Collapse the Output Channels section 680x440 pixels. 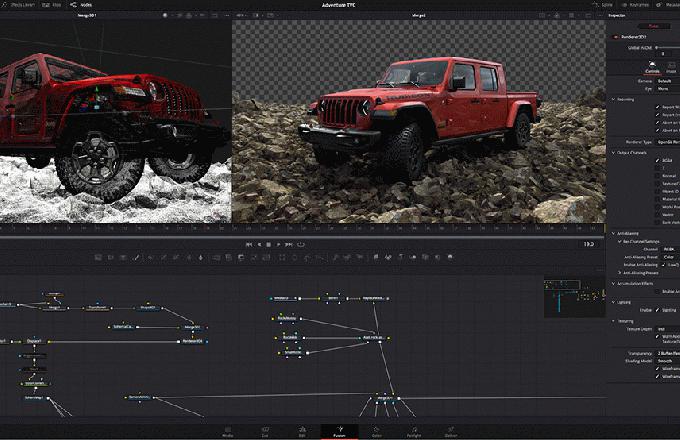614,152
